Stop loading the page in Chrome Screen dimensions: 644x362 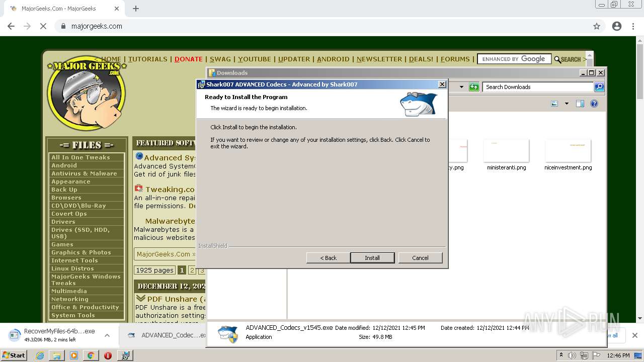[x=43, y=26]
